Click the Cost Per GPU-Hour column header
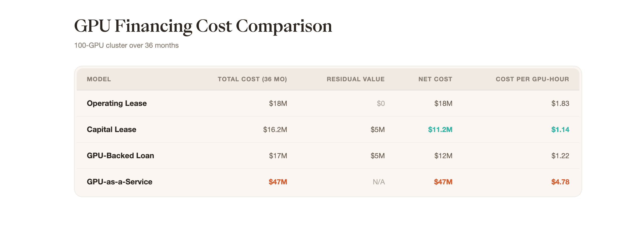 coord(532,79)
